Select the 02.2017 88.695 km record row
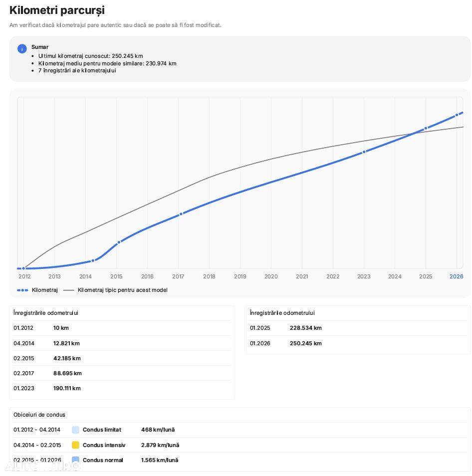 click(x=122, y=373)
